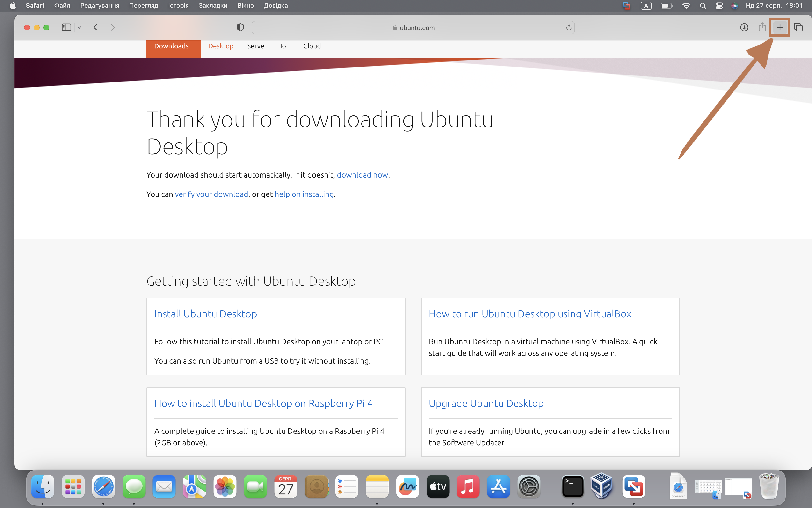Viewport: 812px width, 508px height.
Task: Open the Safari application menu
Action: tap(35, 6)
